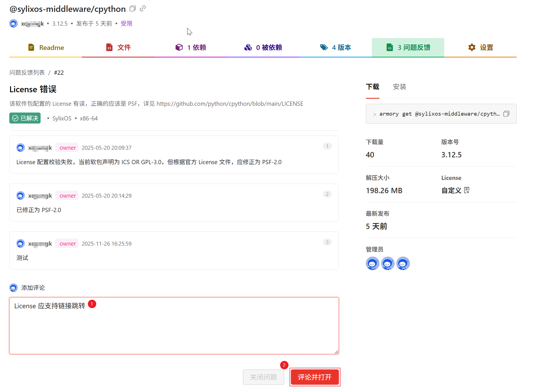Copy package name icon beside cpython title
The height and width of the screenshot is (392, 548).
point(132,9)
